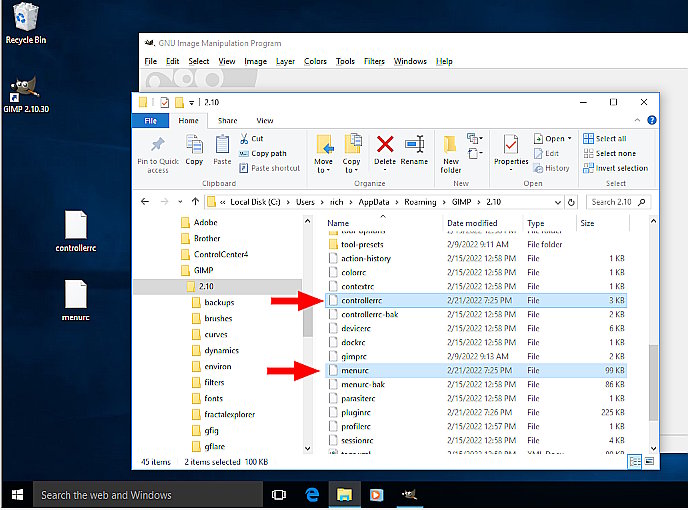Open the Properties icon in the ribbon
Viewport: 688px width, 510px height.
coord(511,145)
